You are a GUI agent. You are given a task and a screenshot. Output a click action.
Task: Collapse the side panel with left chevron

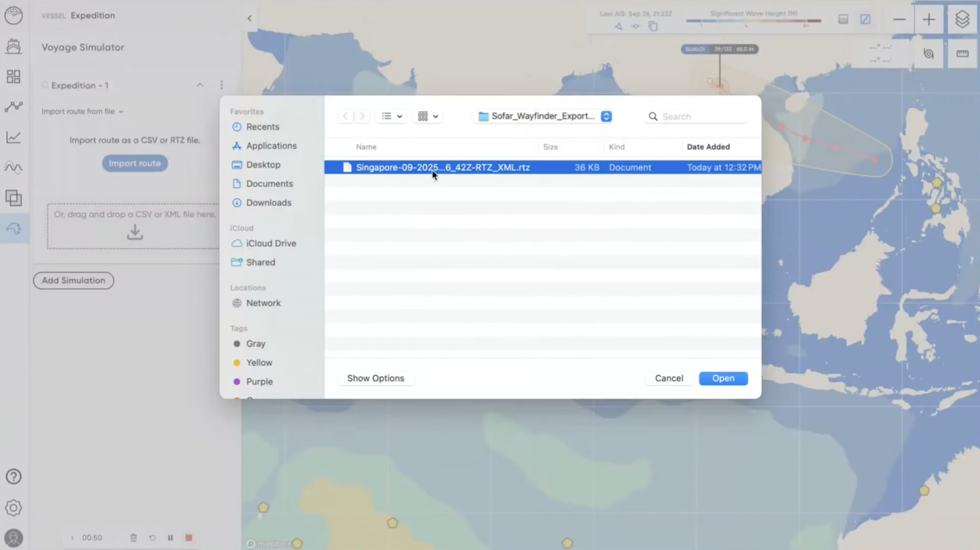coord(249,18)
